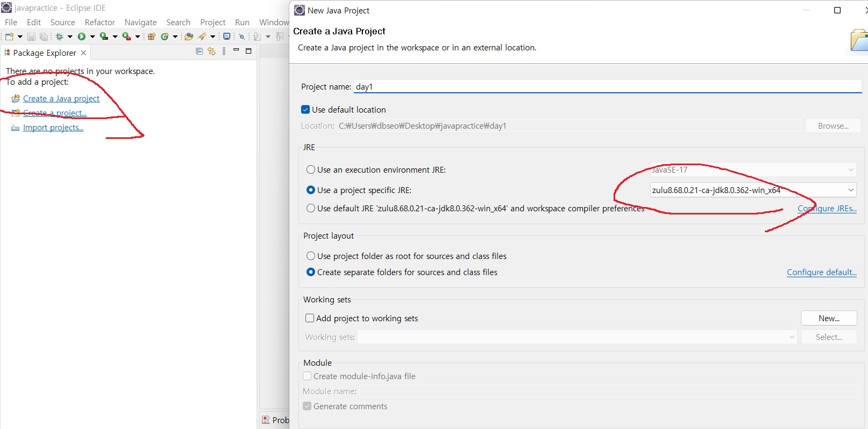
Task: Click the working sets 'New...' button
Action: click(x=829, y=318)
